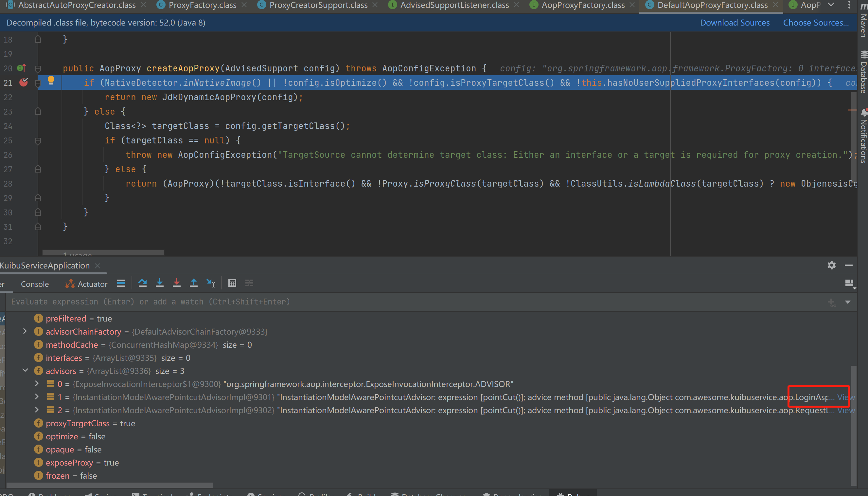This screenshot has width=868, height=496.
Task: Click the red Force Step Into icon
Action: [176, 283]
